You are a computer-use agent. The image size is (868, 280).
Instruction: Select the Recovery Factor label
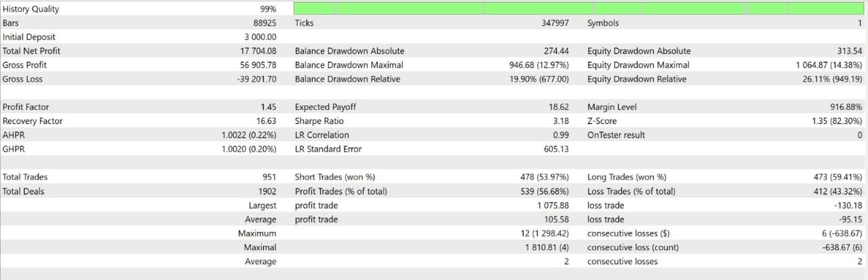click(x=33, y=121)
